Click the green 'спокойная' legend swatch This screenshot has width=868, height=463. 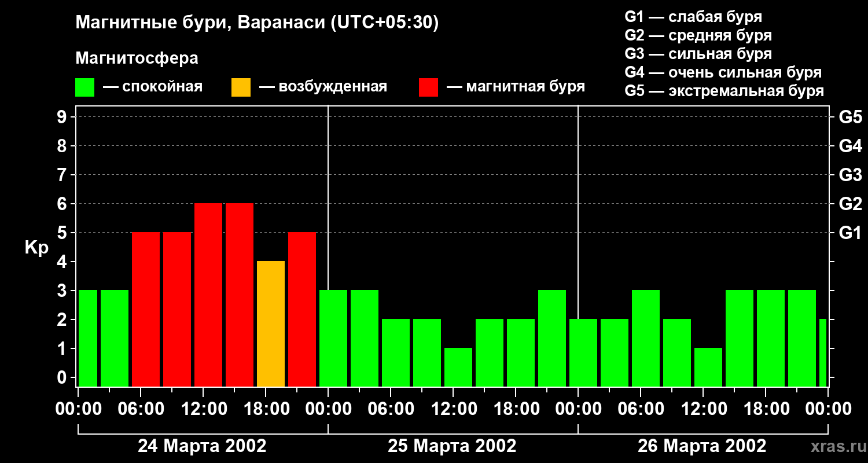(85, 87)
